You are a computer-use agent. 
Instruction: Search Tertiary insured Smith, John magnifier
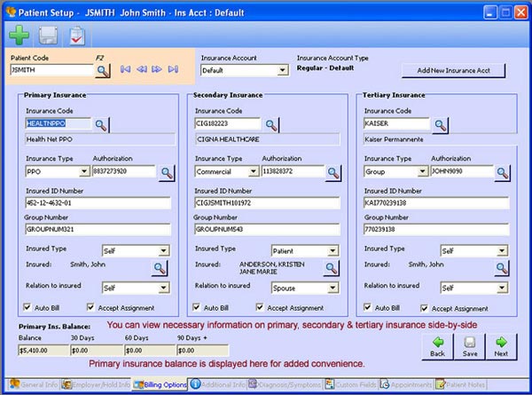pyautogui.click(x=503, y=266)
